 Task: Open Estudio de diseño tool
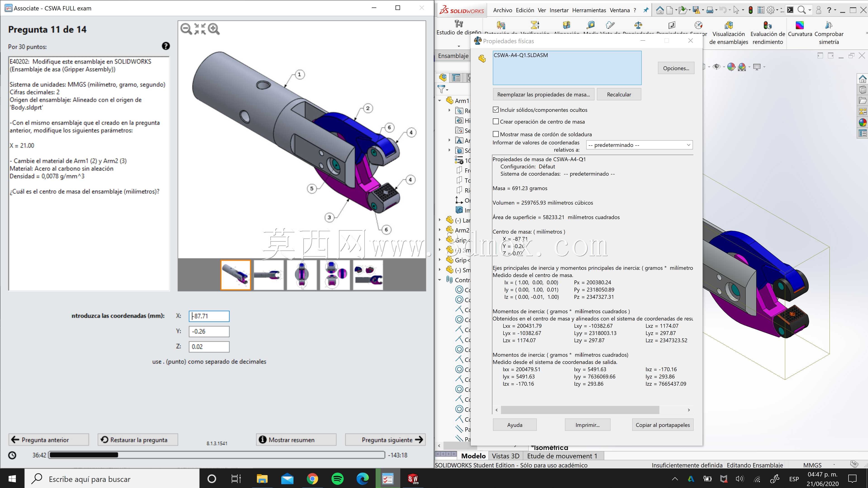[x=459, y=28]
